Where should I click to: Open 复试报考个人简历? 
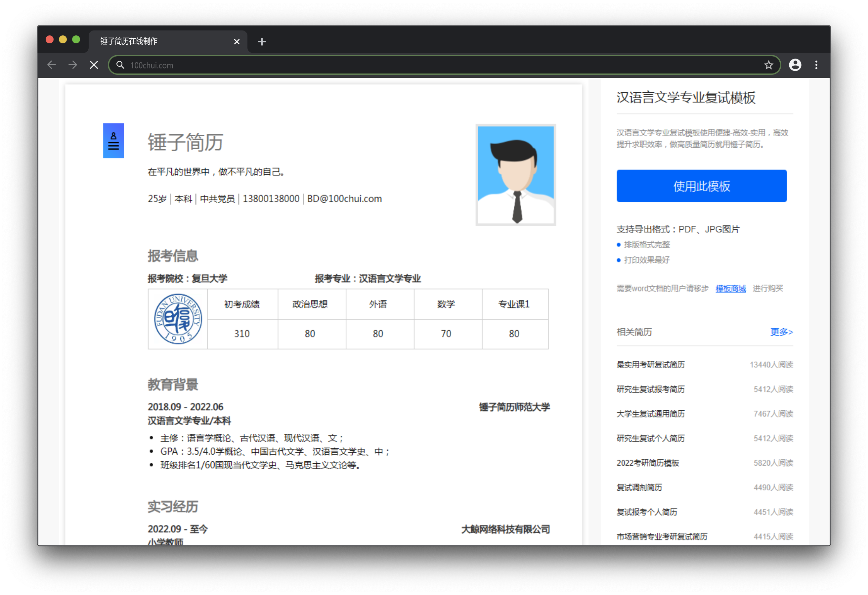point(646,512)
